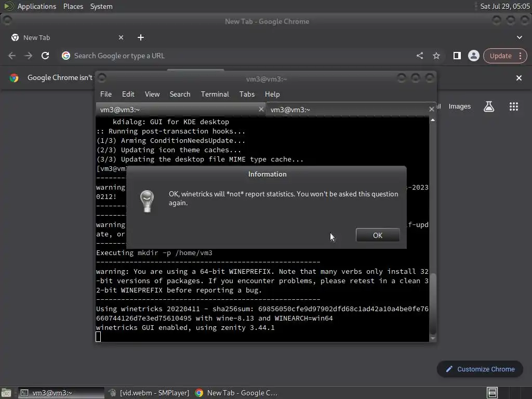
Task: Go back in Chrome
Action: click(12, 56)
